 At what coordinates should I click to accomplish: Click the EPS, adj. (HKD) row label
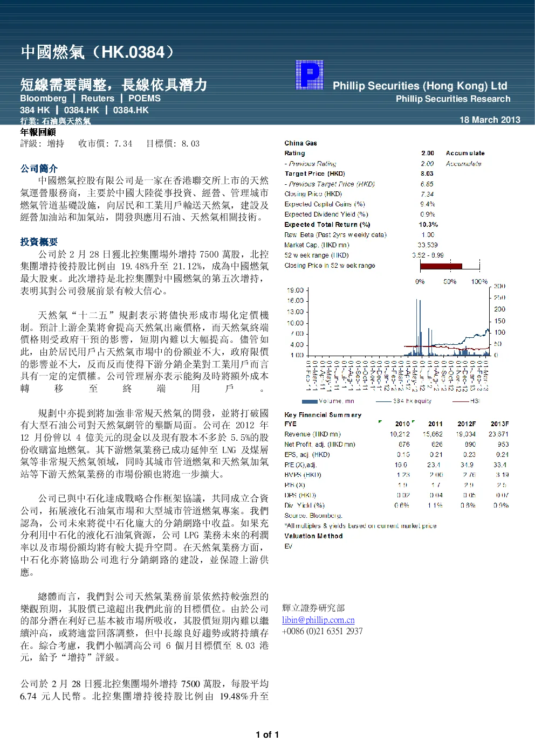point(307,455)
